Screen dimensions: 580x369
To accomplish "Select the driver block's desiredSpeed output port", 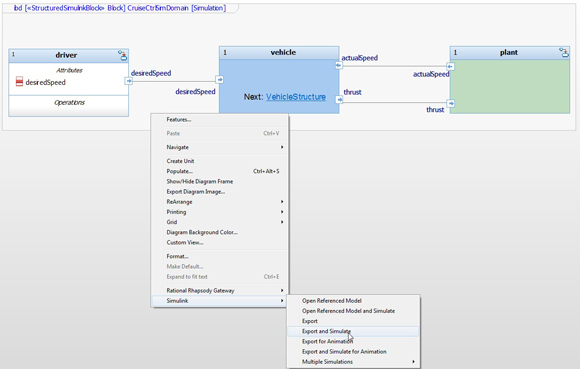I will point(128,81).
